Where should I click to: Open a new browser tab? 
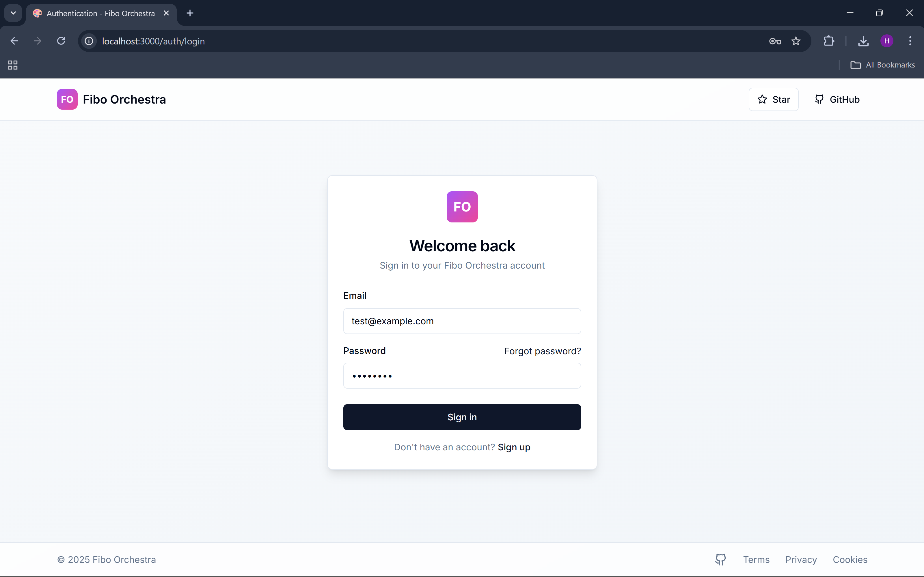[190, 13]
